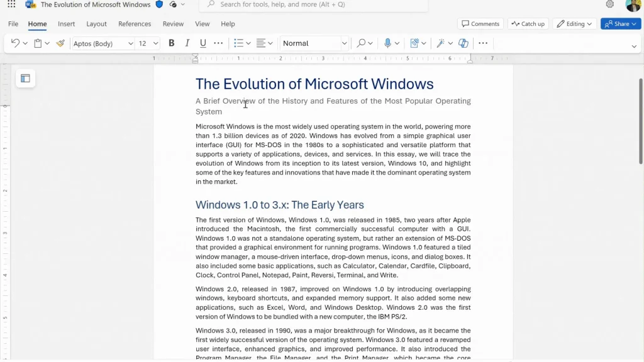Image resolution: width=644 pixels, height=362 pixels.
Task: Click the Format Painter icon
Action: [60, 43]
